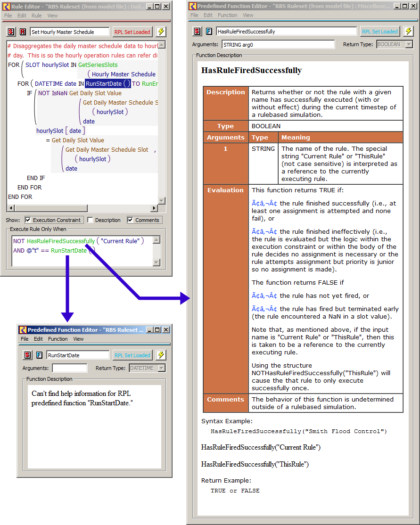This screenshot has height=525, width=420.
Task: Click the horizontal scrollbar thumb in rule body
Action: [51, 208]
